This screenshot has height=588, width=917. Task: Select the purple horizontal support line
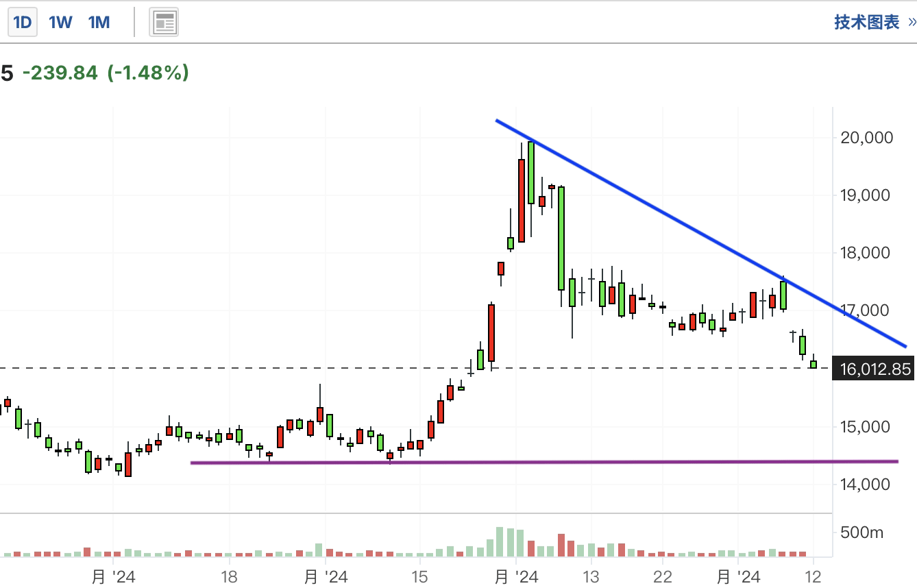(544, 463)
